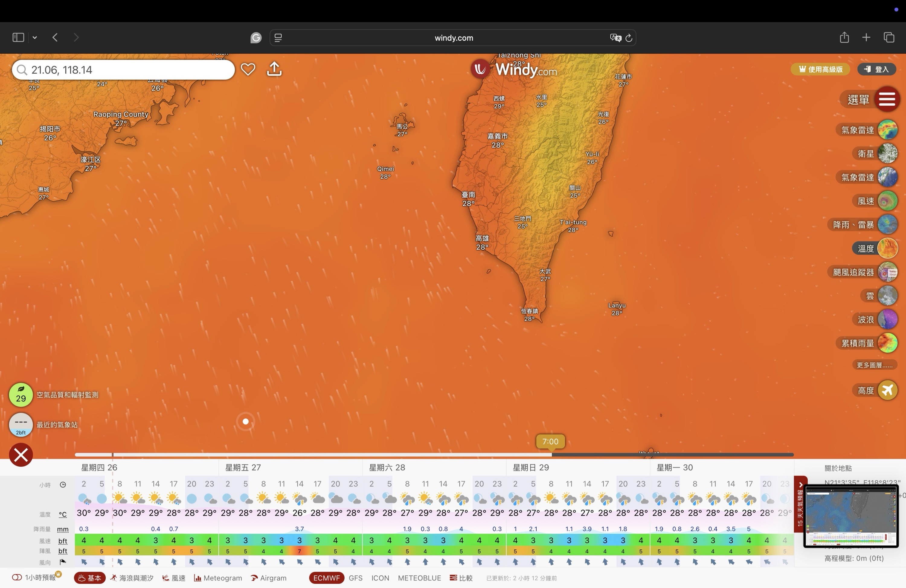Click the login button
906x588 pixels.
click(876, 69)
